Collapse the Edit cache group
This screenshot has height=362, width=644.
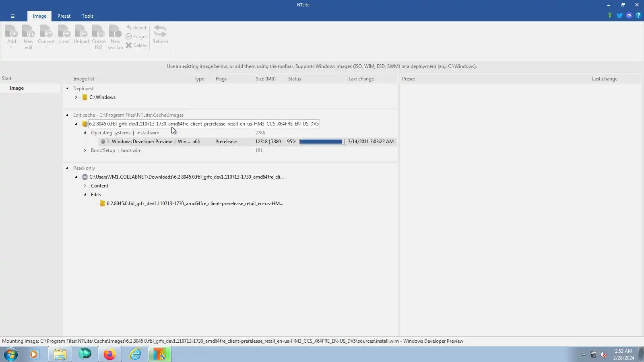click(x=67, y=115)
